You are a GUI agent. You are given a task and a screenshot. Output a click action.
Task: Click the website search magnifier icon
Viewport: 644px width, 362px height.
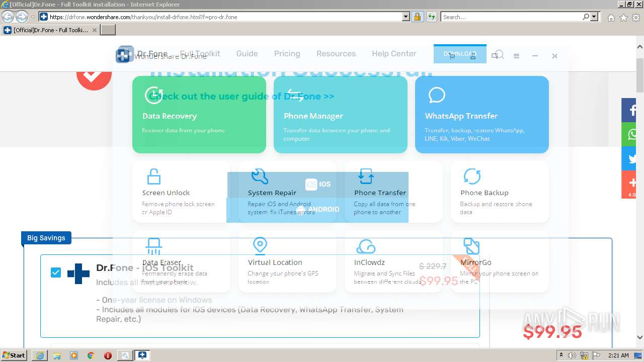coord(499,54)
